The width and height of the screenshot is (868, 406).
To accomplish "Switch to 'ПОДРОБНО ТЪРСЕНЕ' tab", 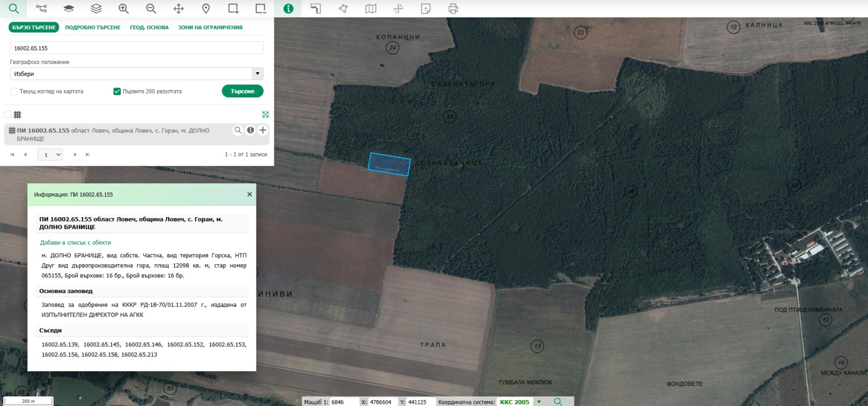I will coord(93,27).
